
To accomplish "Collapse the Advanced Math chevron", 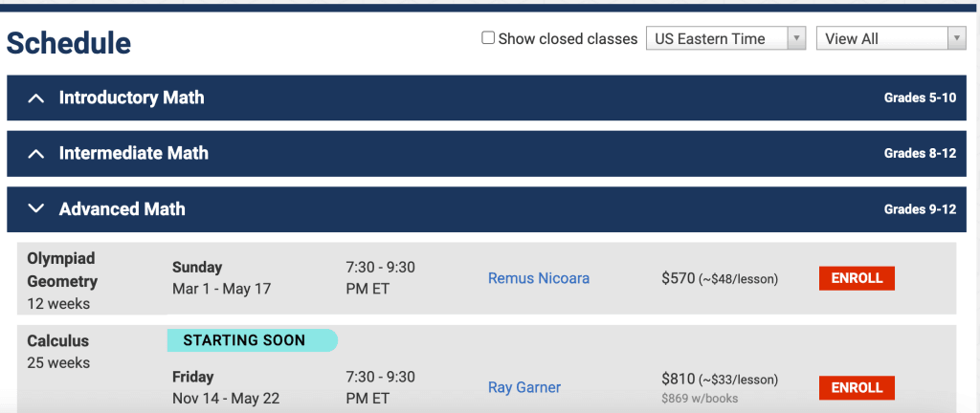I will [36, 208].
